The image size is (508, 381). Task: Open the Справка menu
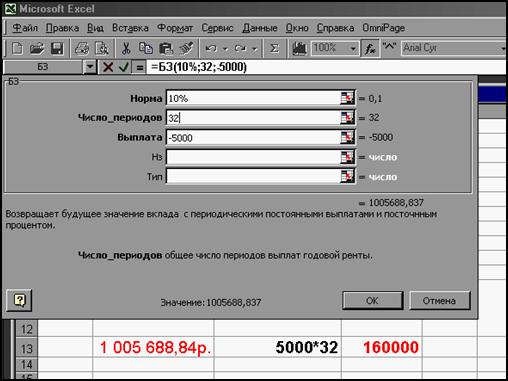pos(335,28)
